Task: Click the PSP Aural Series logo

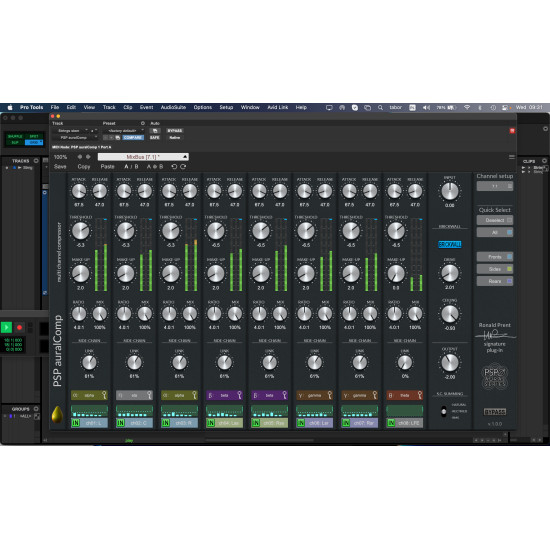Action: [494, 377]
